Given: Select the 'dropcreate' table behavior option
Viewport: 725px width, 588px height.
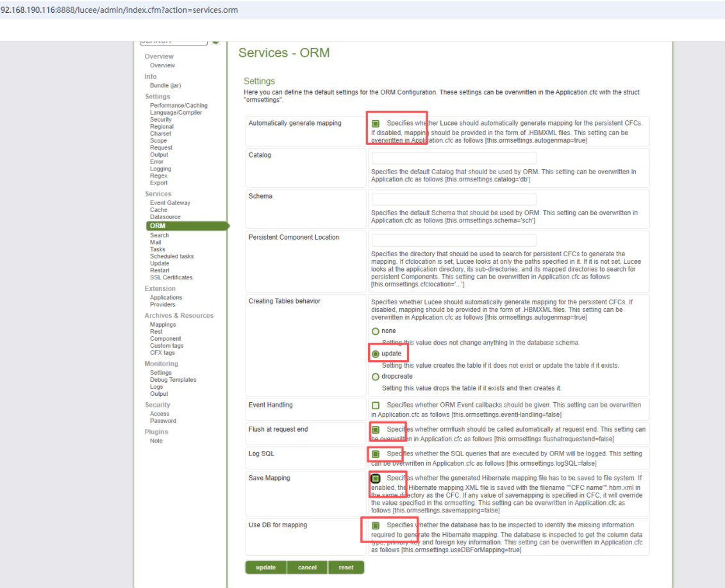Looking at the screenshot, I should (376, 377).
